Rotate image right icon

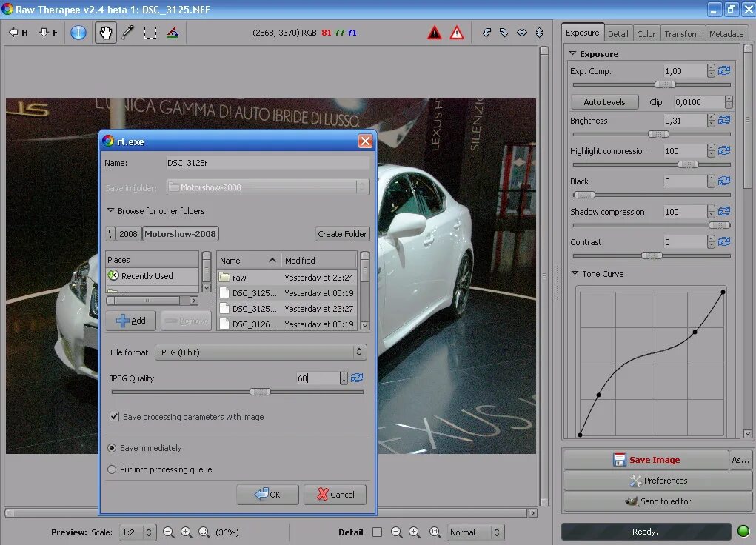[504, 33]
